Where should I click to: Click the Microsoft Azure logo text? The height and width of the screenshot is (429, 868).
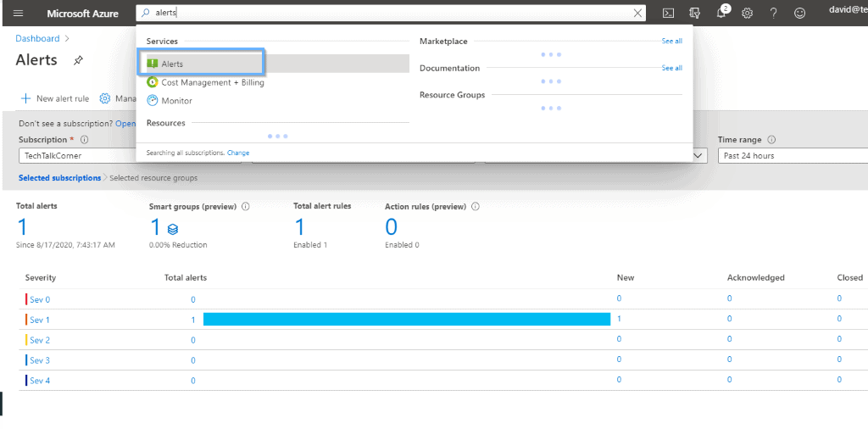point(82,14)
